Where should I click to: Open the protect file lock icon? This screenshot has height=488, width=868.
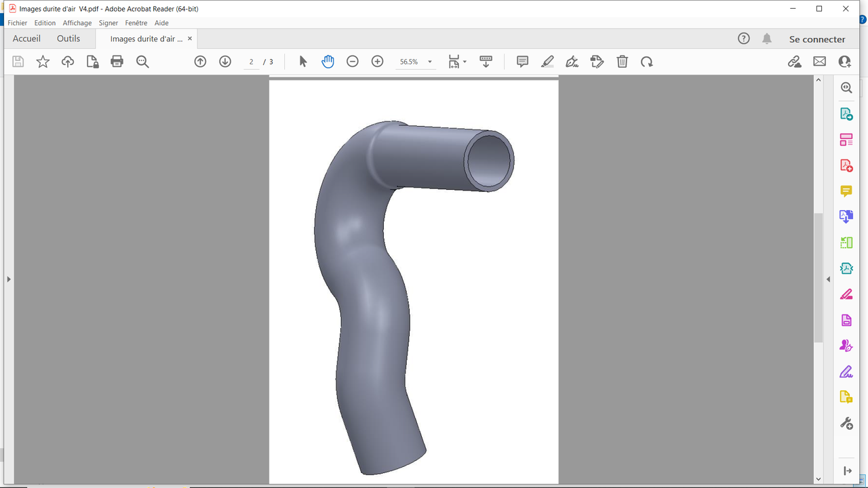tap(93, 62)
